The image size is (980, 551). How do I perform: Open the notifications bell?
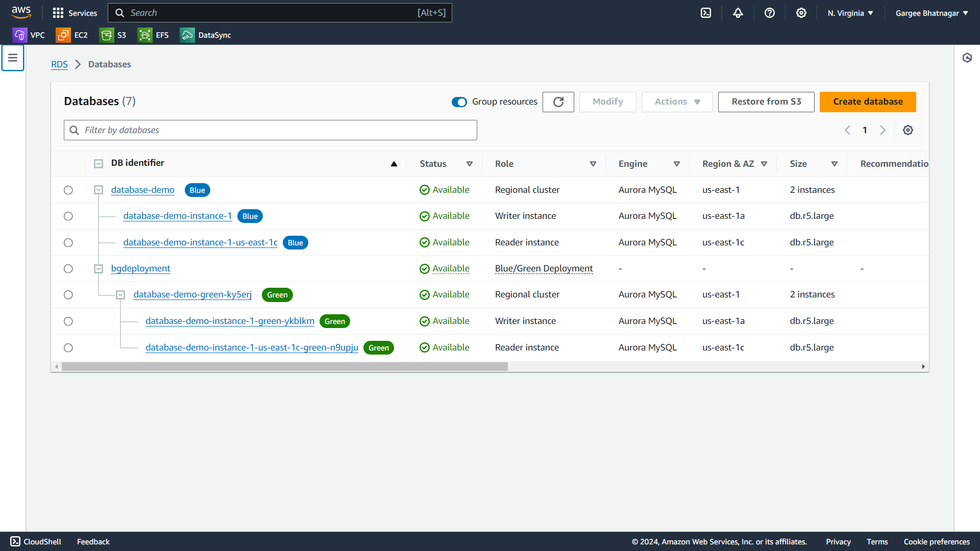click(x=738, y=13)
